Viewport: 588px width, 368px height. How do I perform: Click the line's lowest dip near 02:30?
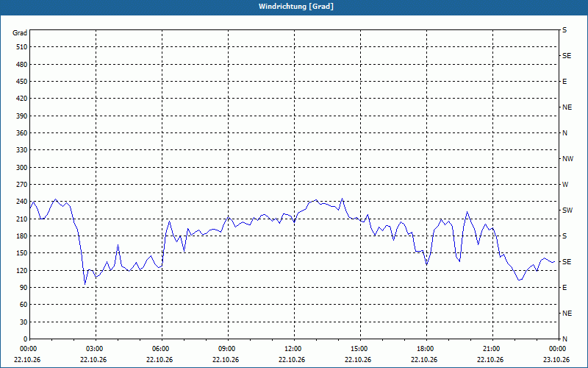point(85,284)
